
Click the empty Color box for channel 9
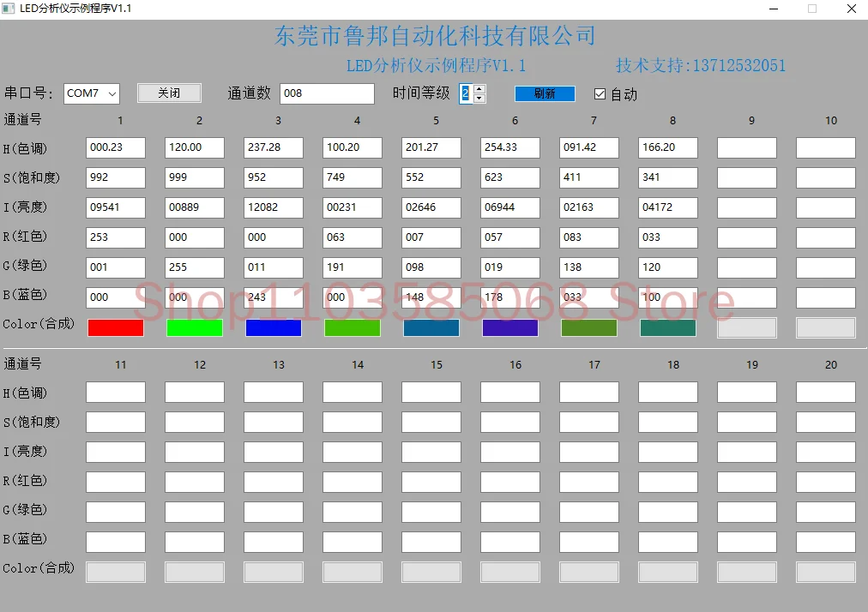pyautogui.click(x=747, y=327)
